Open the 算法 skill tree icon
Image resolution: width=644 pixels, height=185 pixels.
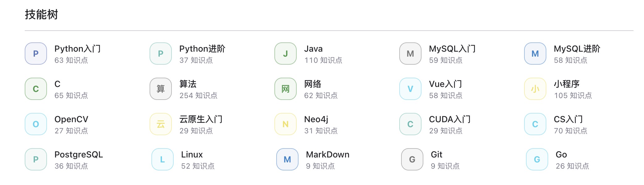tap(161, 89)
